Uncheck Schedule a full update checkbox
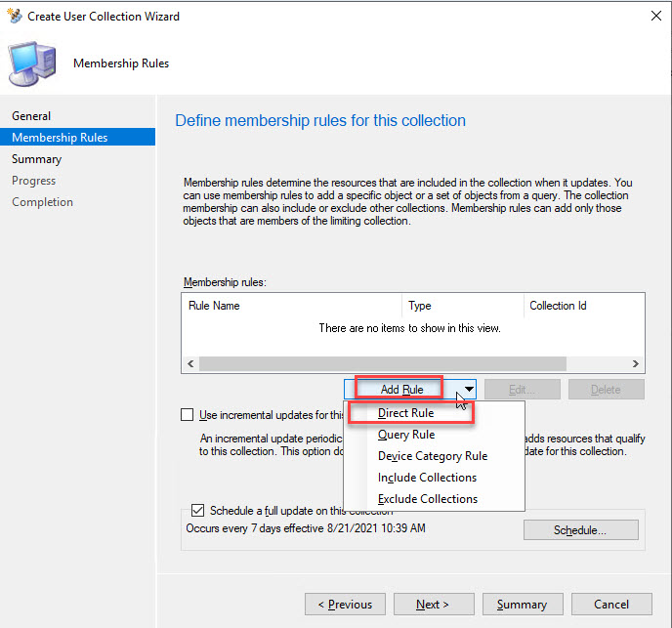Screen dimensions: 672x628 [x=198, y=511]
